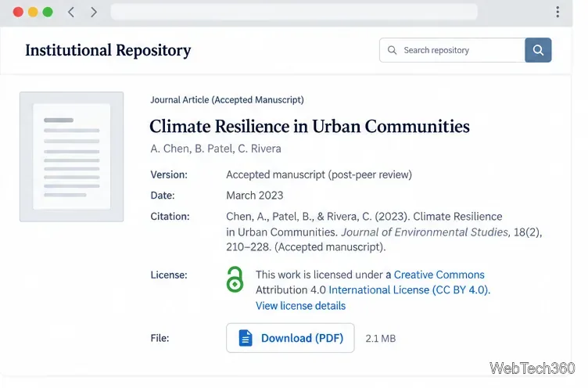This screenshot has width=588, height=388.
Task: Click the browser address bar
Action: click(x=294, y=12)
